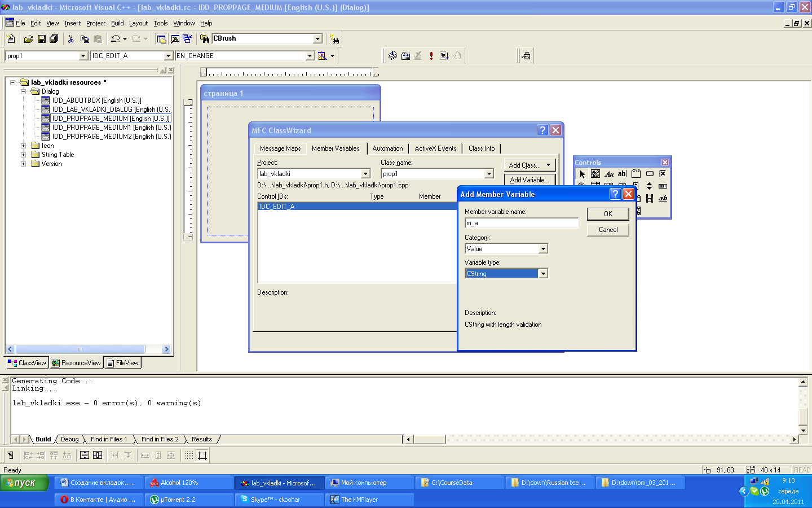This screenshot has width=812, height=508.
Task: Expand the String Table folder node
Action: click(23, 155)
